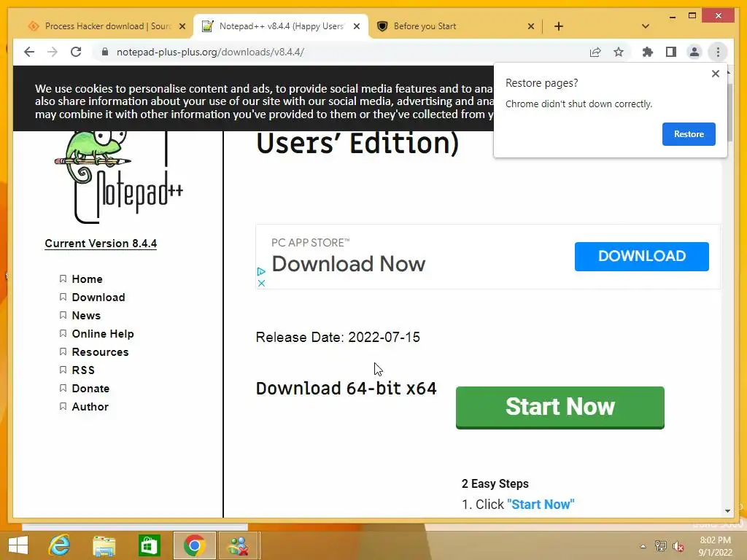Image resolution: width=747 pixels, height=560 pixels.
Task: Close the Notepad++ v8.4.4 tab
Action: (x=356, y=27)
